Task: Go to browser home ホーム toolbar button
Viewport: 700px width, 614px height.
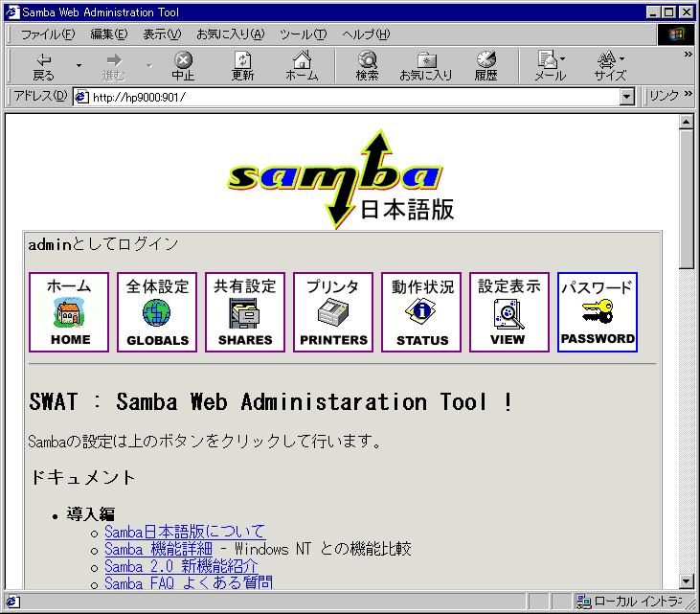Action: point(302,66)
